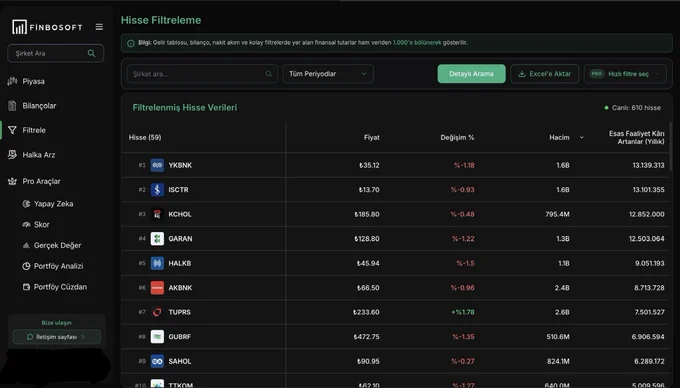Open Portföy Cüzdan
680x388 pixels.
pos(60,287)
